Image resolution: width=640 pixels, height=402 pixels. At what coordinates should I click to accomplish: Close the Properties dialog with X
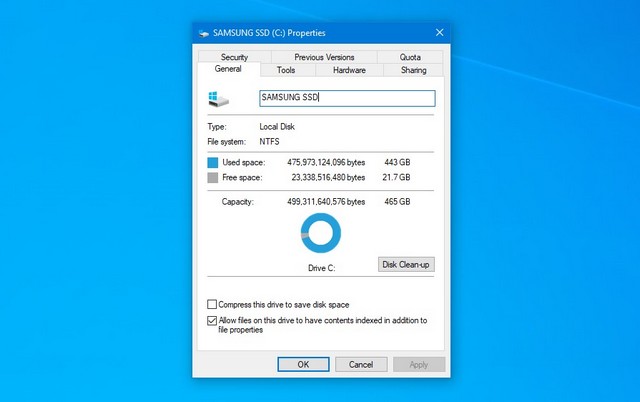tap(440, 33)
